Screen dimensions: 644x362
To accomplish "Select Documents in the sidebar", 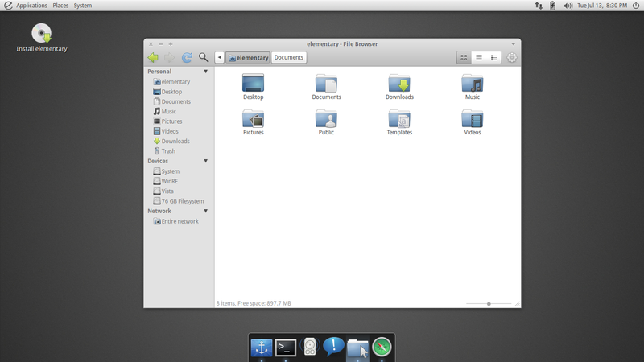I will coord(171,101).
